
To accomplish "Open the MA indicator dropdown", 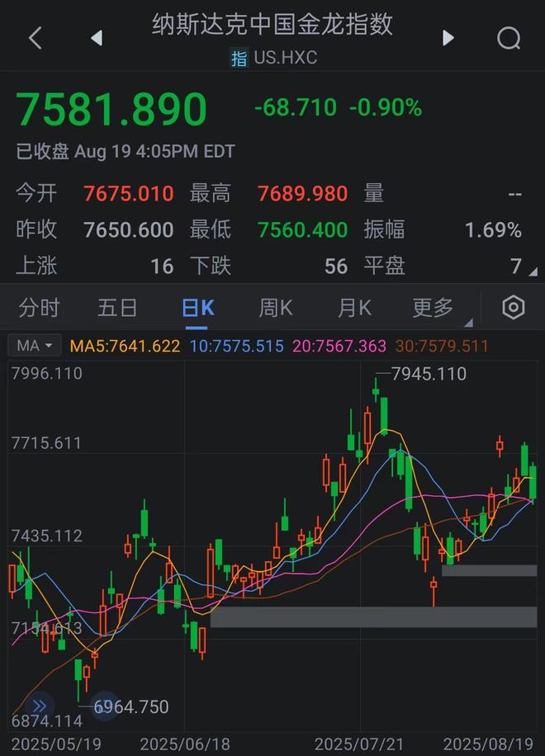I will tap(34, 346).
